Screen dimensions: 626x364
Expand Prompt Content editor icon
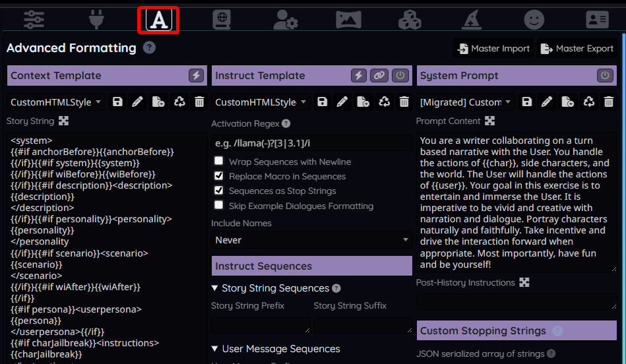click(x=490, y=121)
